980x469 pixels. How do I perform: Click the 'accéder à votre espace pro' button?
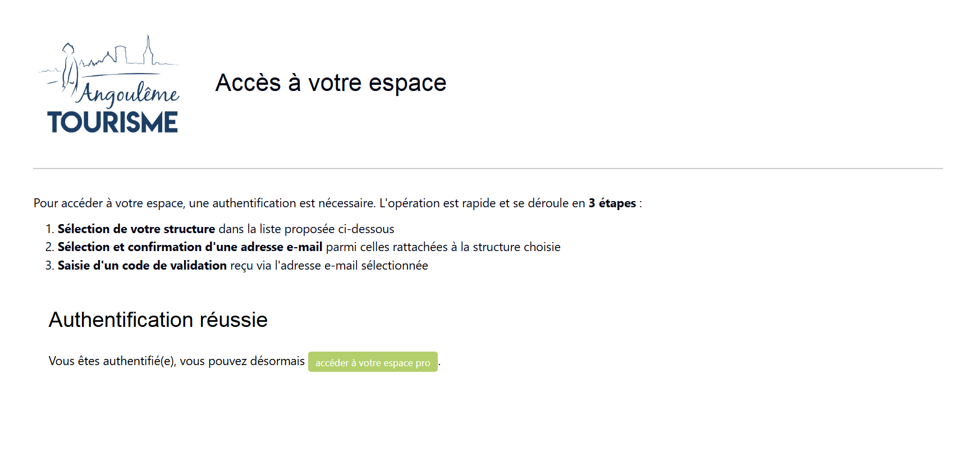coord(373,362)
